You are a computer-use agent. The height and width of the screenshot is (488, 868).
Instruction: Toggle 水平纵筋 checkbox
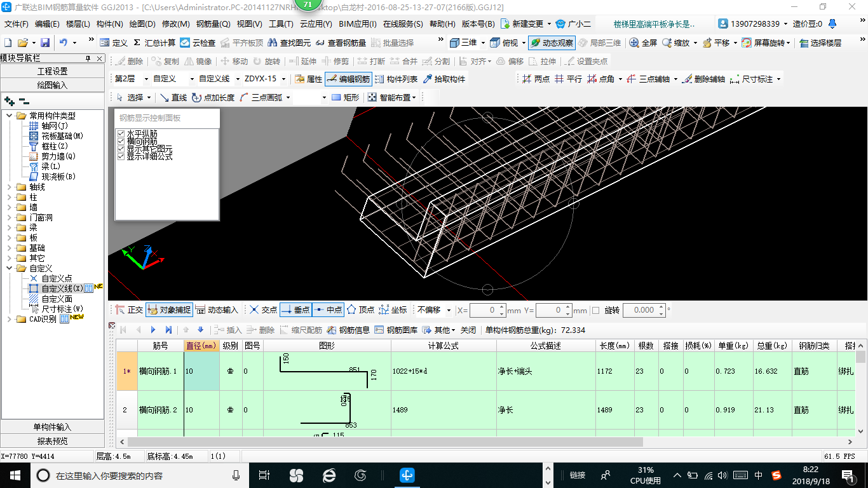121,134
